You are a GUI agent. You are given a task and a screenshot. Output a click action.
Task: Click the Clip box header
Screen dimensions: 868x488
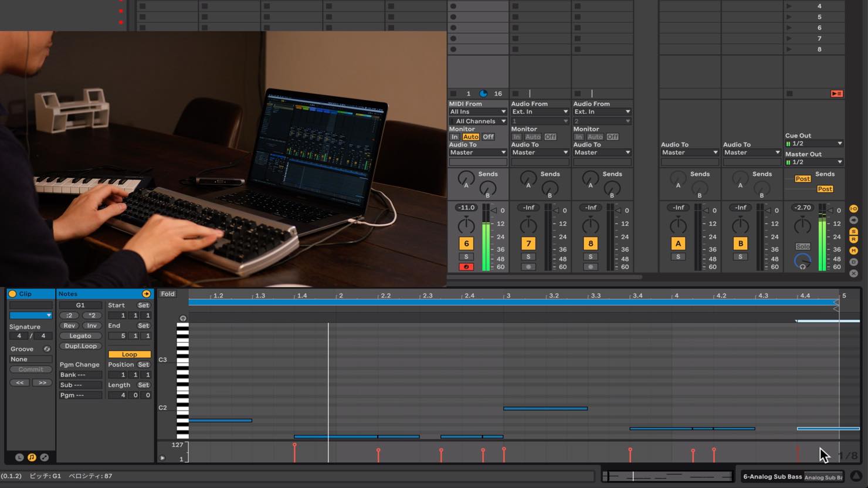[x=30, y=294]
